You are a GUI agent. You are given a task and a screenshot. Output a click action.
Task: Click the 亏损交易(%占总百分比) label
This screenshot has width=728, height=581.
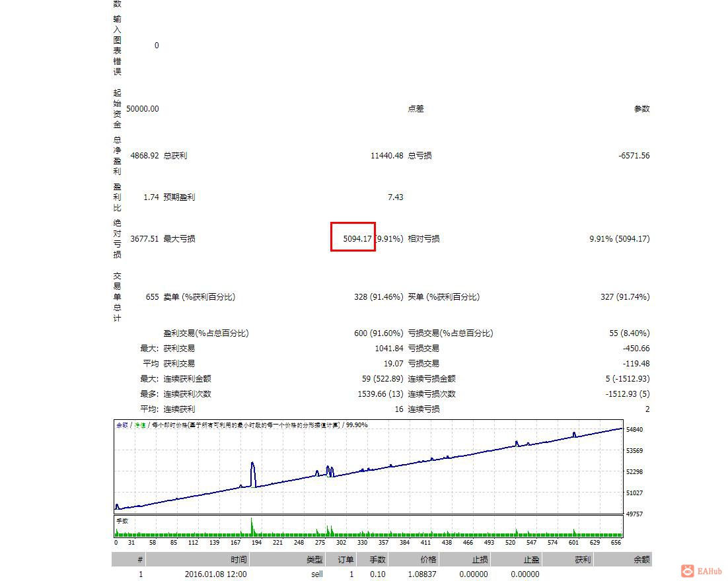click(451, 333)
